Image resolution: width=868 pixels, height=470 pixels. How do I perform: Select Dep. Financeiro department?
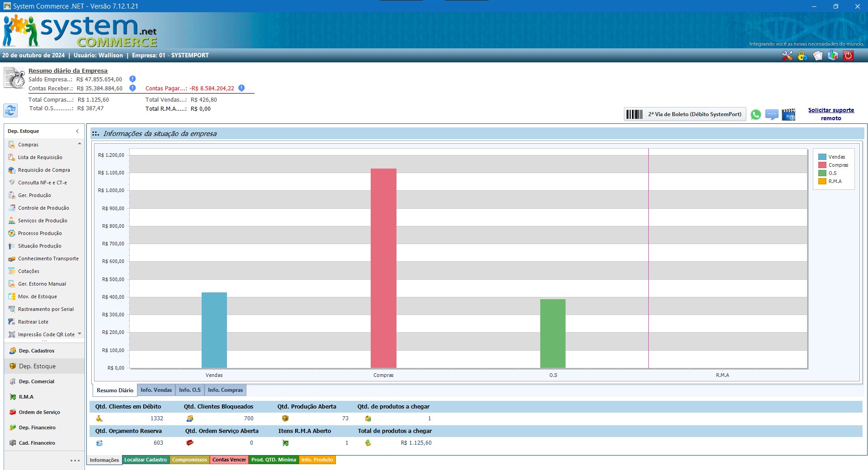tap(37, 428)
